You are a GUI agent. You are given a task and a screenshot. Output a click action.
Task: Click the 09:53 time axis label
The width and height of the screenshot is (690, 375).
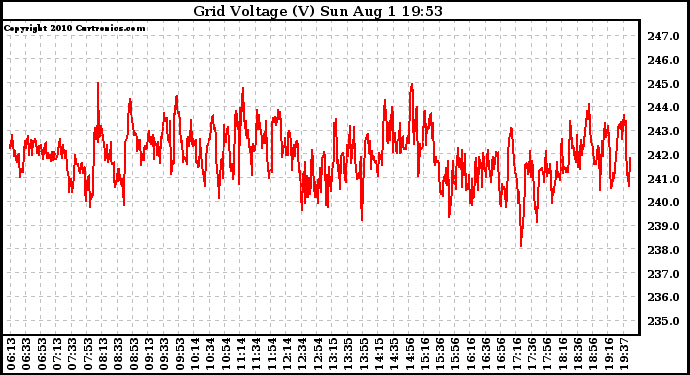180,354
